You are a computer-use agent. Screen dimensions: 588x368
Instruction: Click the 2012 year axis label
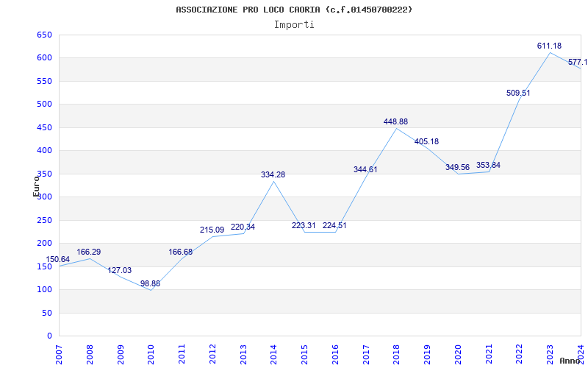point(212,355)
